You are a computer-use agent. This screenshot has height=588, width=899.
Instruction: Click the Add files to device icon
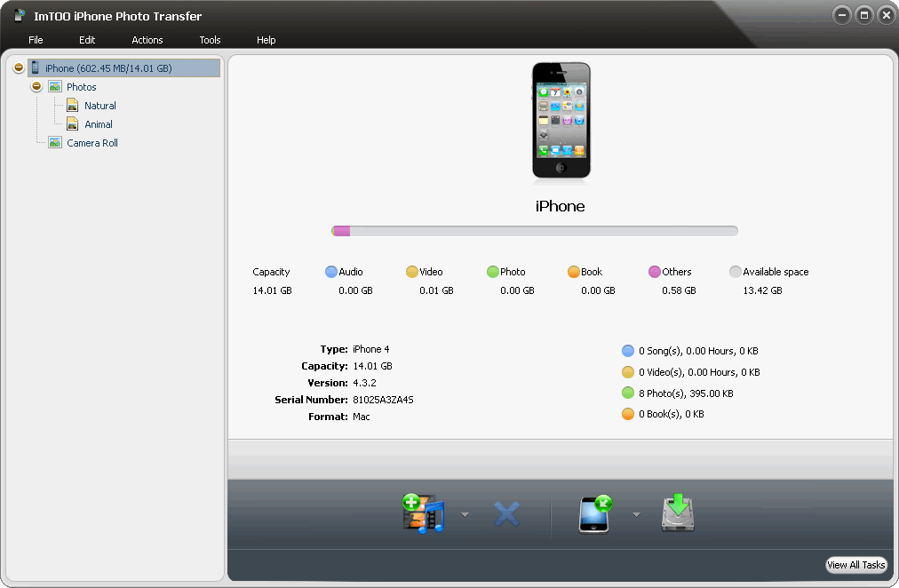424,513
